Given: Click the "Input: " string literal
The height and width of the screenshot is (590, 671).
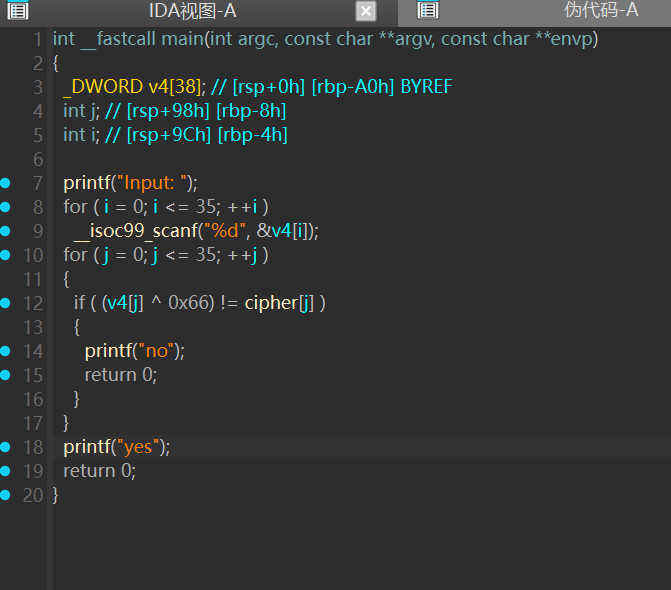Looking at the screenshot, I should click(153, 183).
